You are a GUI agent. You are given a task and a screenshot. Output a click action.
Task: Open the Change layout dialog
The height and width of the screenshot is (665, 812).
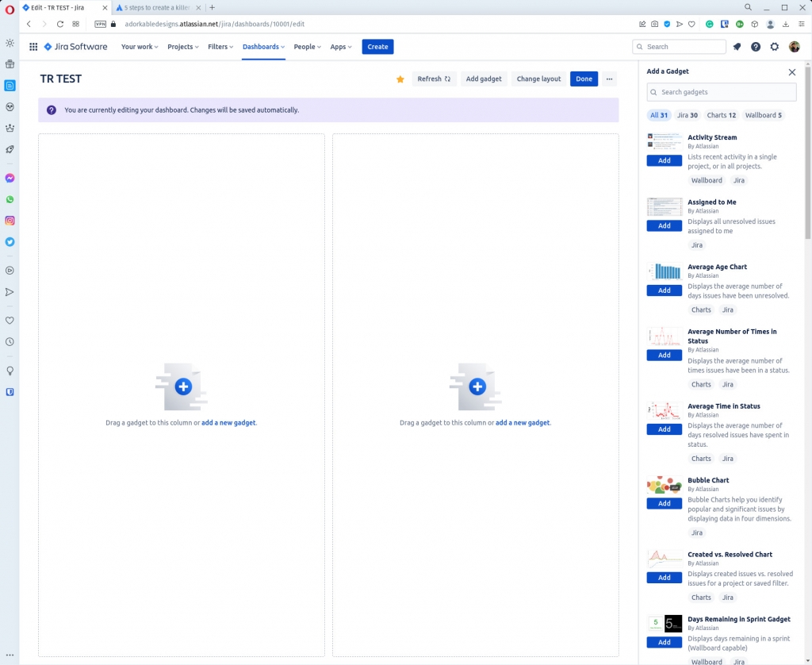coord(538,79)
